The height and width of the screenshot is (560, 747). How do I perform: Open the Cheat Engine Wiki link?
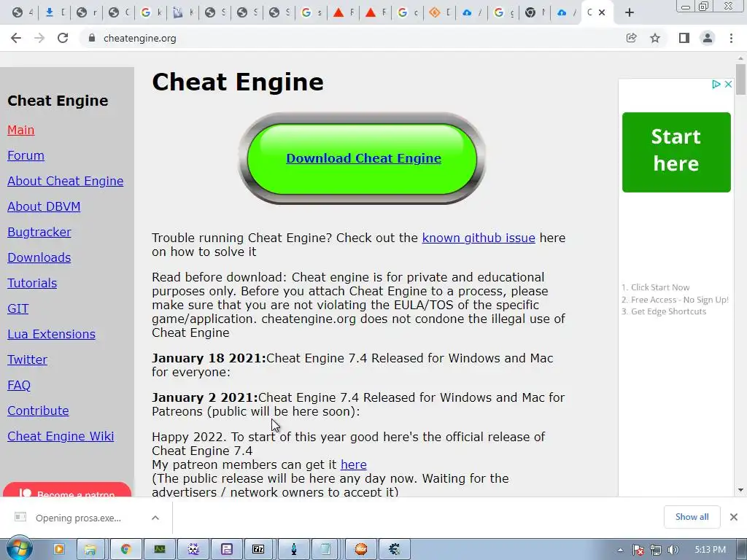click(61, 436)
